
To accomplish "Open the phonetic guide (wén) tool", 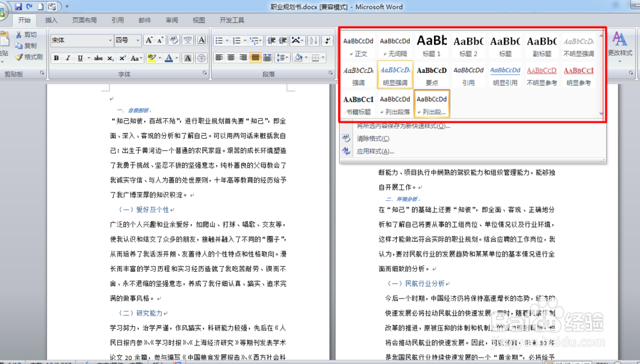I will coord(188,40).
